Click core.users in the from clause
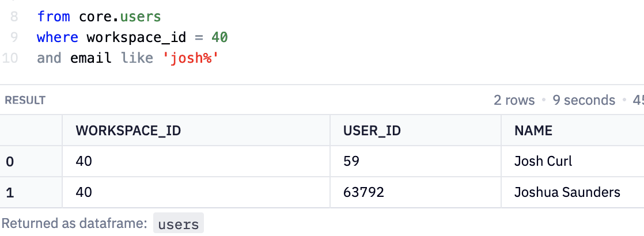Screen dimensions: 644x236 click(120, 17)
